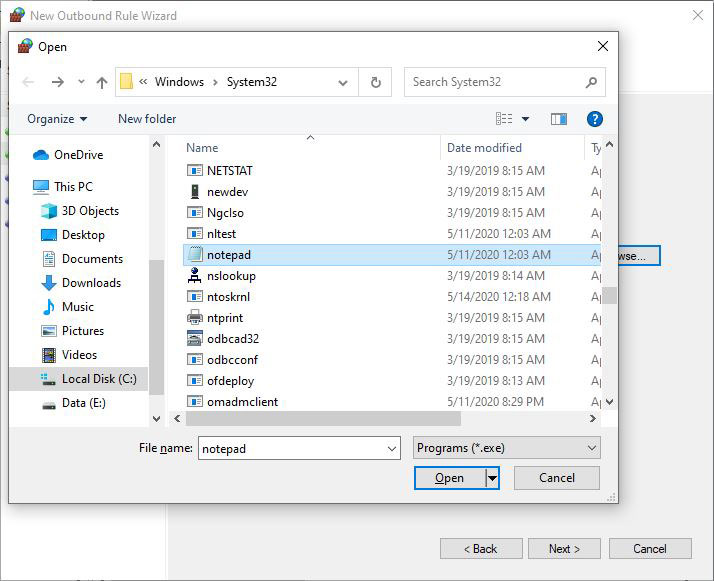
Task: Expand the Open button split arrow
Action: pos(492,479)
